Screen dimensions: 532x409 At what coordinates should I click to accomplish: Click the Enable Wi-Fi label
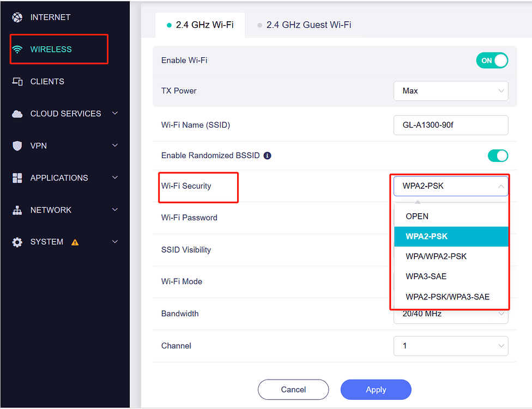tap(184, 61)
